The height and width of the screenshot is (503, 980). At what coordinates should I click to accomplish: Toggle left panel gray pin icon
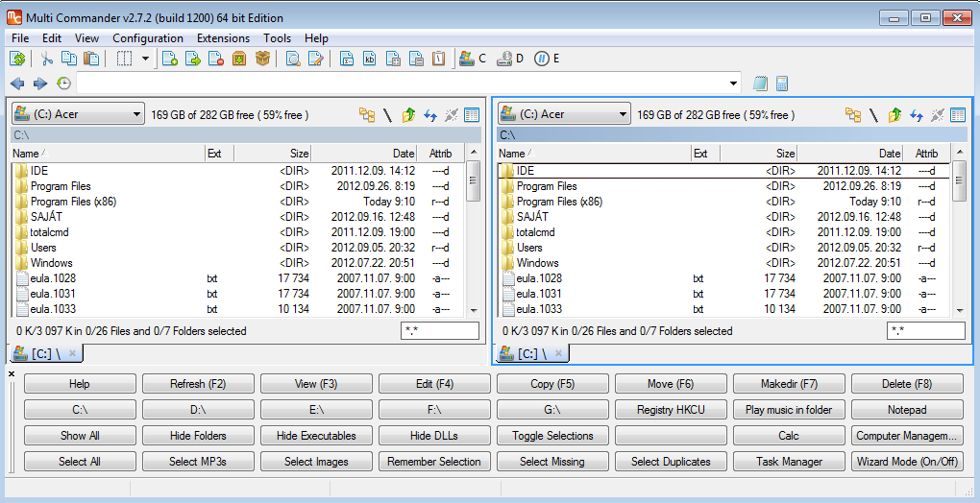pyautogui.click(x=452, y=115)
